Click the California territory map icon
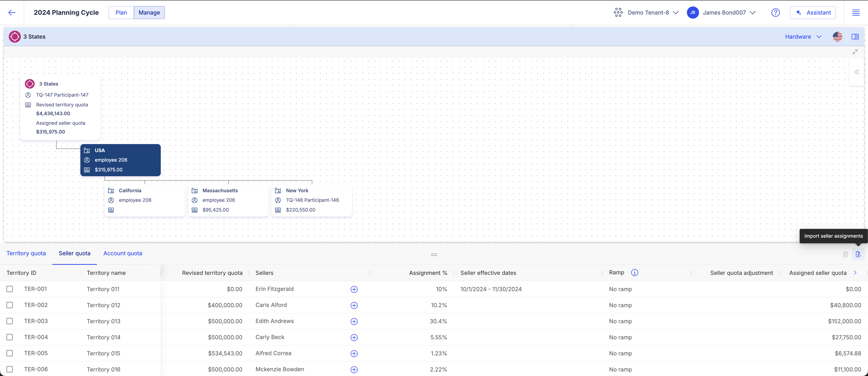The width and height of the screenshot is (868, 376). pos(111,191)
